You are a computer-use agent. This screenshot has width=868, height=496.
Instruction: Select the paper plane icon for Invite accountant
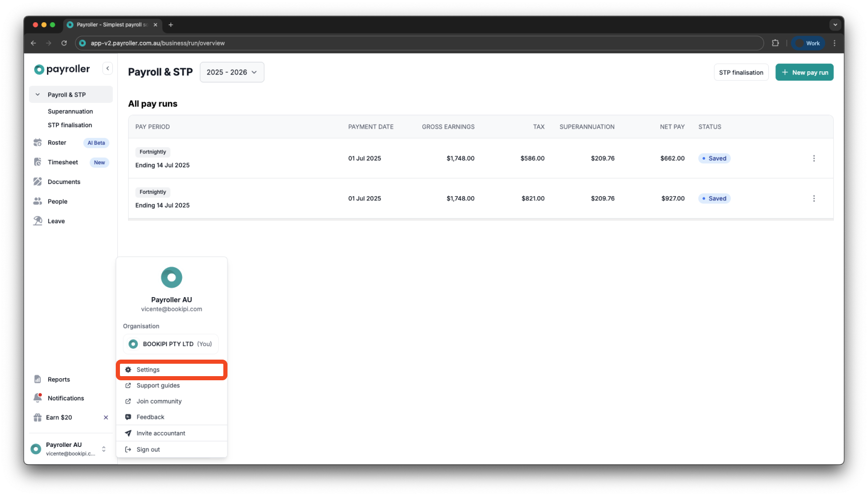coord(128,433)
